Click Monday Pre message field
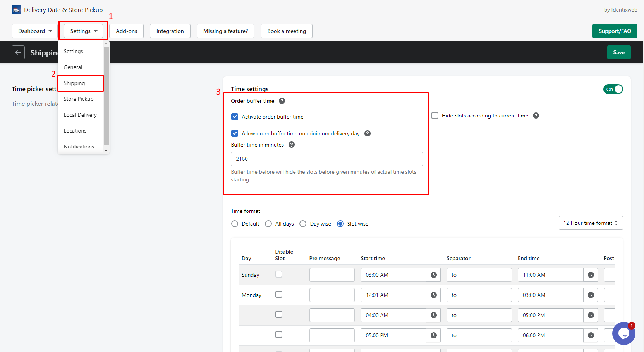 point(332,295)
